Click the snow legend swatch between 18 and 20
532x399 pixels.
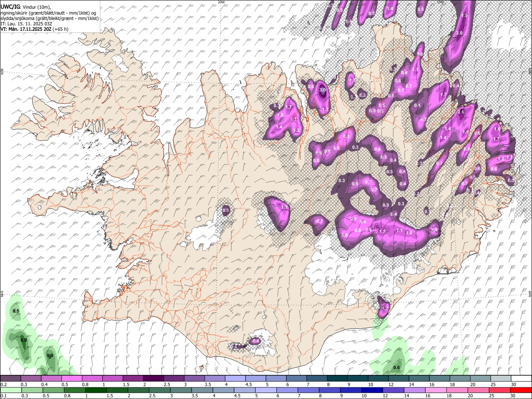pyautogui.click(x=459, y=378)
